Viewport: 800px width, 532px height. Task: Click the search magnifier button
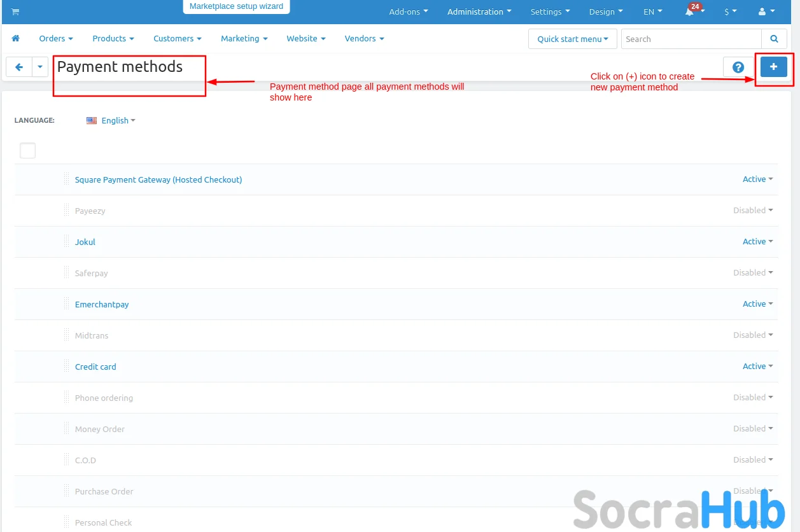[774, 39]
